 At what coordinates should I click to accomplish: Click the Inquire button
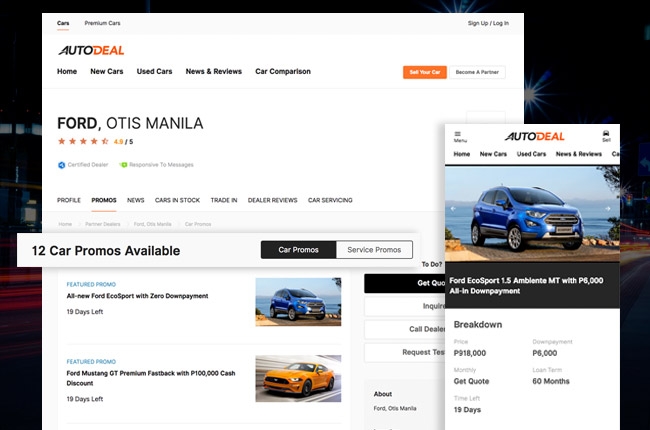click(x=405, y=306)
